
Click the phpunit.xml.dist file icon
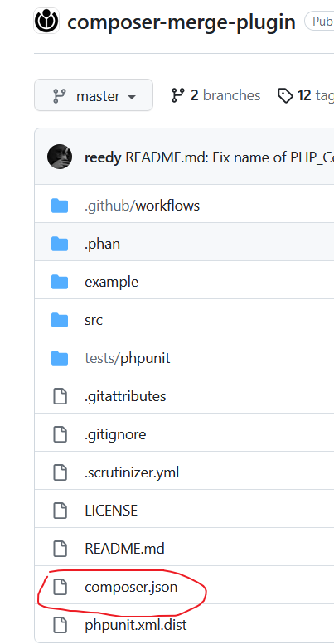click(60, 626)
